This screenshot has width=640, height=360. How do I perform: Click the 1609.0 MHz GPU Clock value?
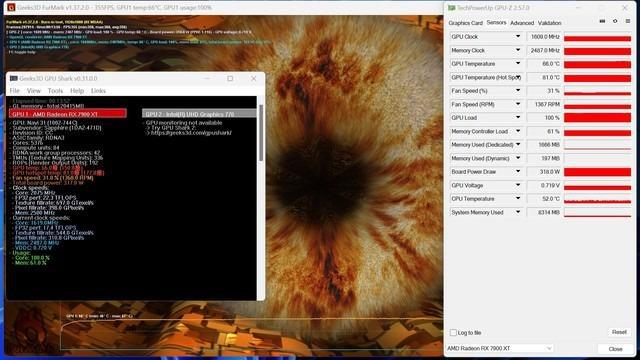[x=544, y=37]
